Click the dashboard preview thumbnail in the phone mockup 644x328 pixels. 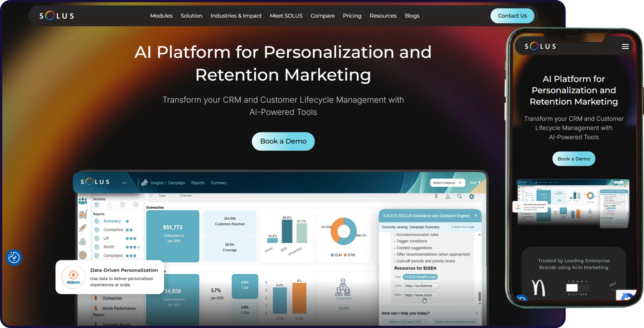pyautogui.click(x=573, y=203)
